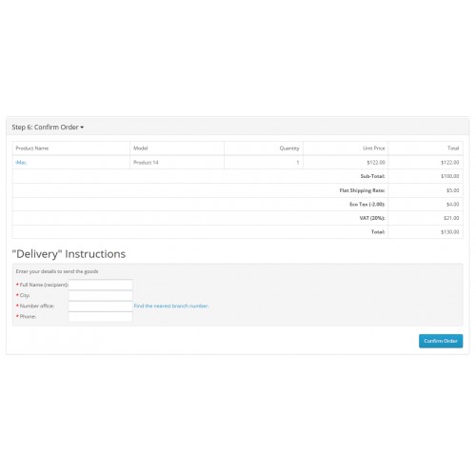Select the Product 14 model cell
The image size is (476, 476).
pos(146,163)
